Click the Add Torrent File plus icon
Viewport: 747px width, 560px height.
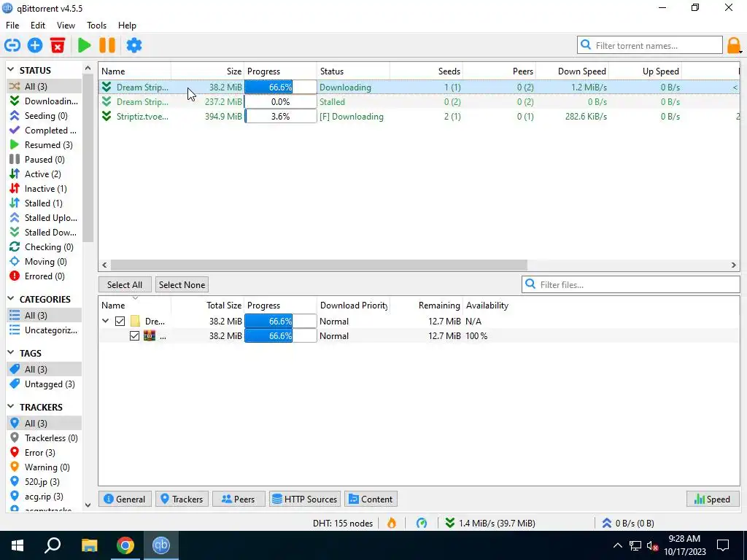pyautogui.click(x=35, y=45)
